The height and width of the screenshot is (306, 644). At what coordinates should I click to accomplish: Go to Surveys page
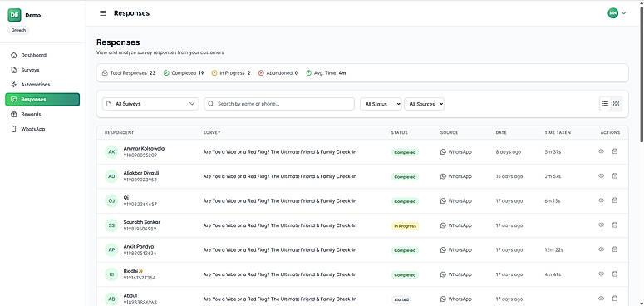point(42,70)
